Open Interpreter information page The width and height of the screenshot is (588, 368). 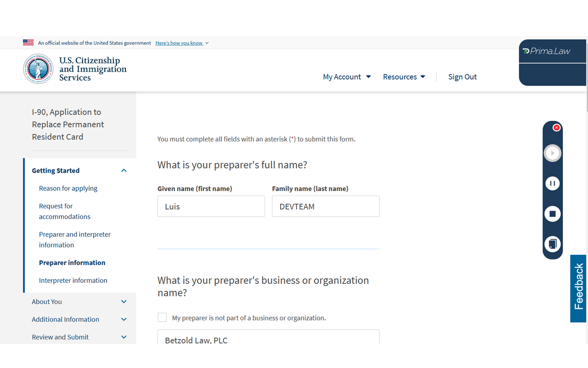click(73, 280)
